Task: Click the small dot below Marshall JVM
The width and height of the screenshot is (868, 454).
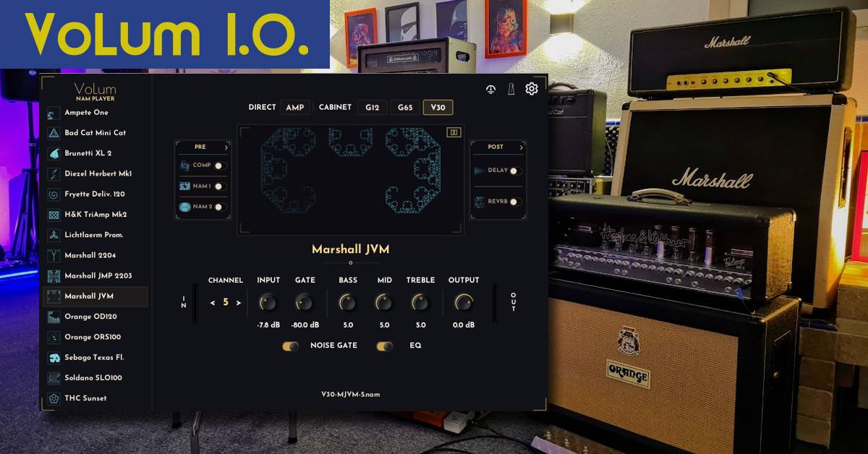Action: tap(350, 262)
